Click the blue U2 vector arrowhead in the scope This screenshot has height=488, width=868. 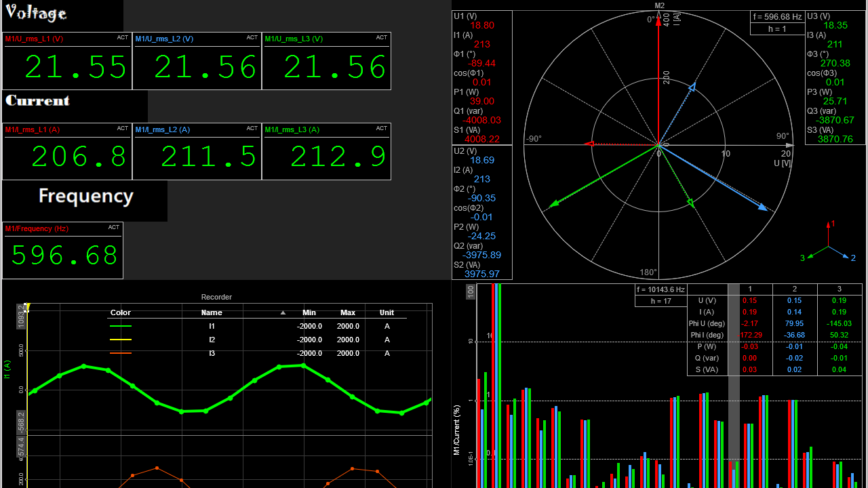(763, 207)
